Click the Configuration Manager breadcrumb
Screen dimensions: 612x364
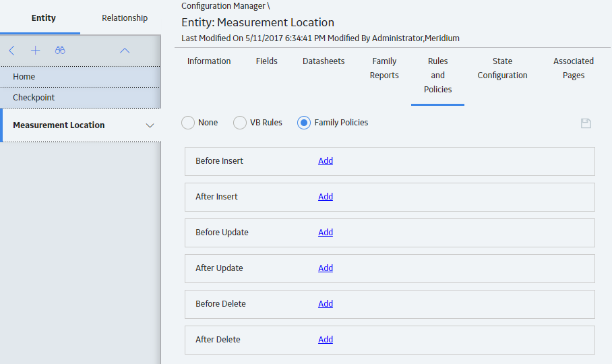[223, 6]
